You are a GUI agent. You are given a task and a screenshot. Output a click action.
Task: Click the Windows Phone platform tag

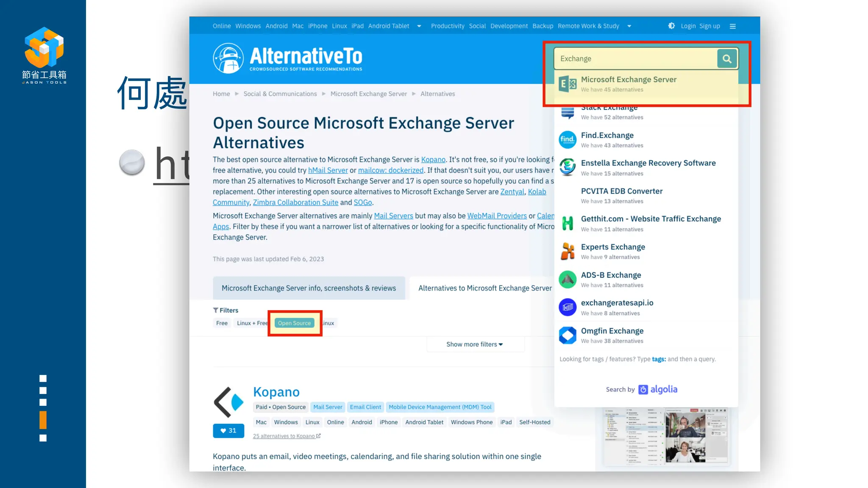pyautogui.click(x=472, y=422)
